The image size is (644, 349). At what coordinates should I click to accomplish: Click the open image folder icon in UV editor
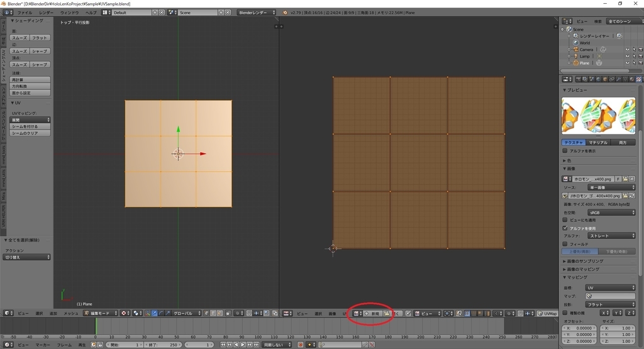click(387, 313)
